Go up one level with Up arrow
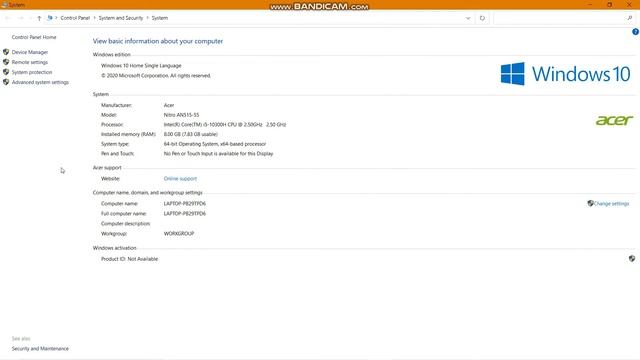640x360 pixels. pyautogui.click(x=39, y=18)
